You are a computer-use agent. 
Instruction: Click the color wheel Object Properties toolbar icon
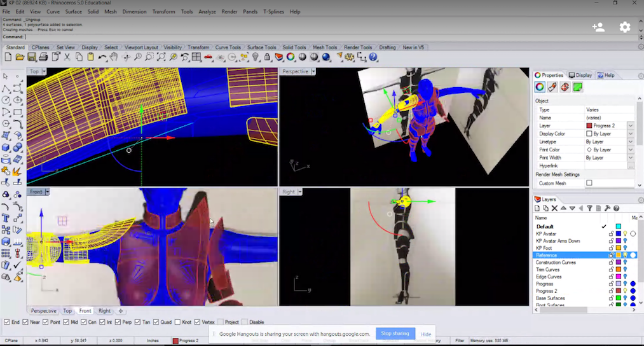[291, 57]
